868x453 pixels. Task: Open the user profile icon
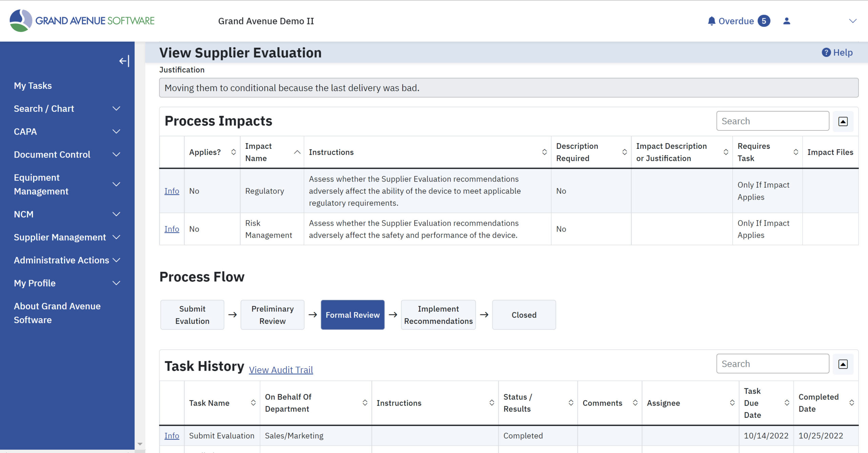787,21
